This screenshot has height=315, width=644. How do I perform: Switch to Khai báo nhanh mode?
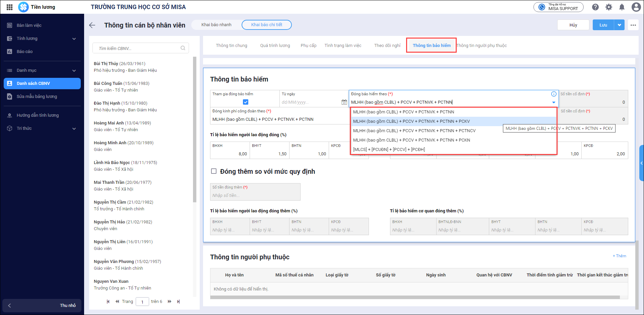click(216, 25)
